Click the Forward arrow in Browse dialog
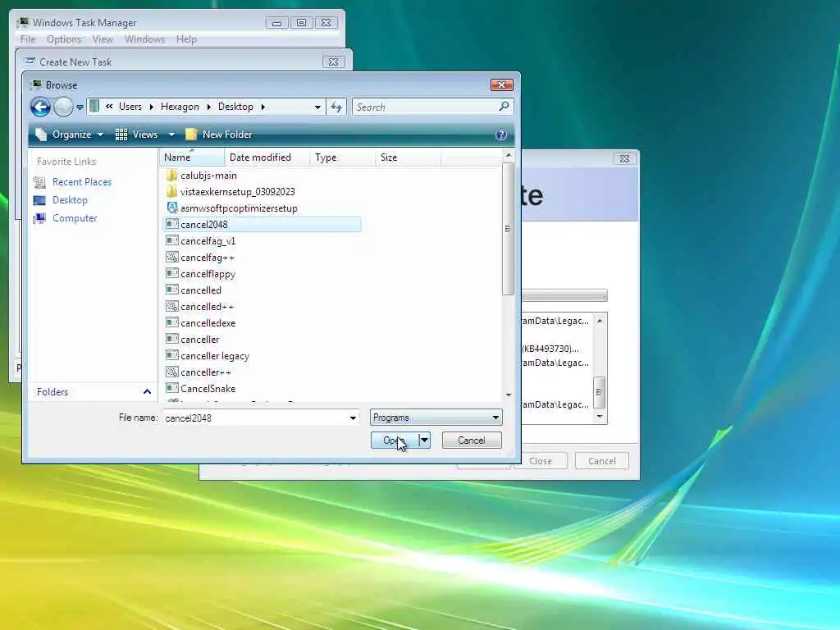 coord(63,107)
